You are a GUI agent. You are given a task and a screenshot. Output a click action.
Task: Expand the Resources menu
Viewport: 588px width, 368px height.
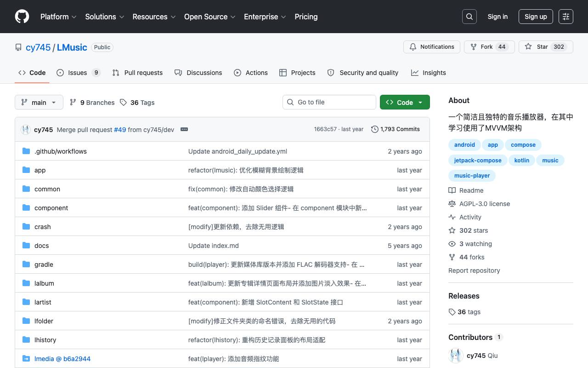tap(154, 17)
